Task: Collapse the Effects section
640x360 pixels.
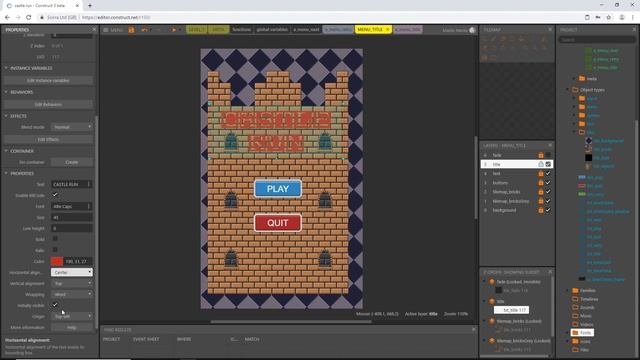Action: [6, 116]
